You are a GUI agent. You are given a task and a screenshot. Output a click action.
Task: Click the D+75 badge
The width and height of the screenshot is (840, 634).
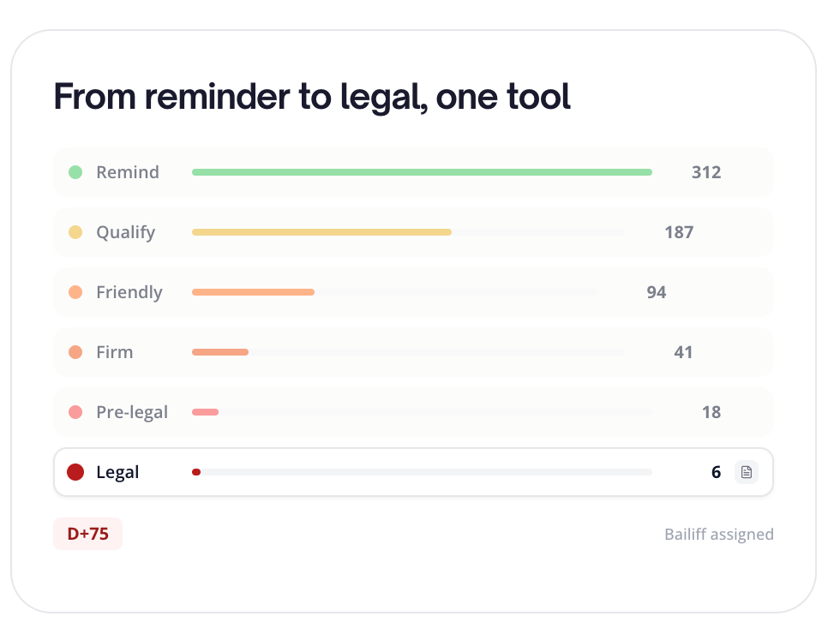87,534
